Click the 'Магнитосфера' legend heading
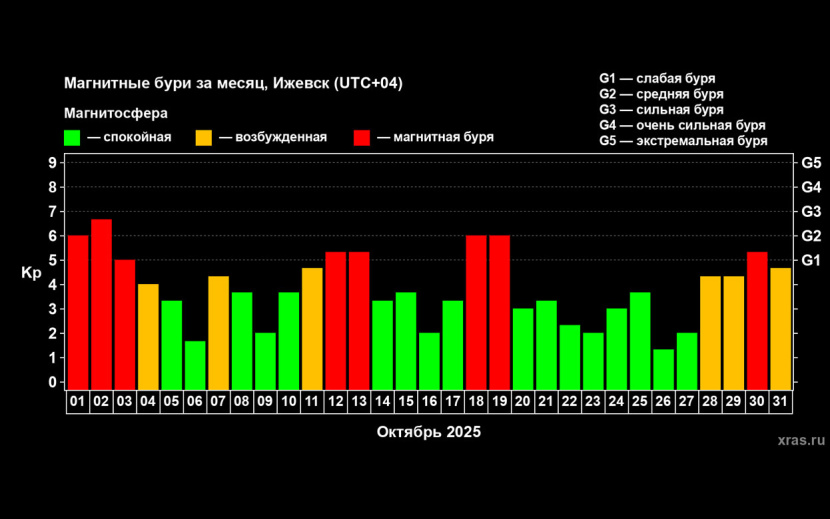 pyautogui.click(x=115, y=113)
